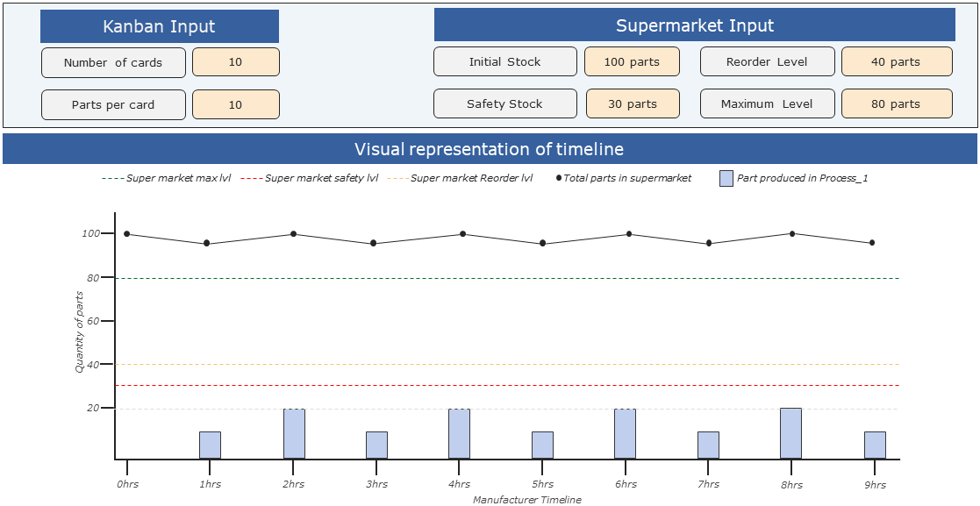
Task: Hide the Super market safety lvl series
Action: pyautogui.click(x=309, y=178)
